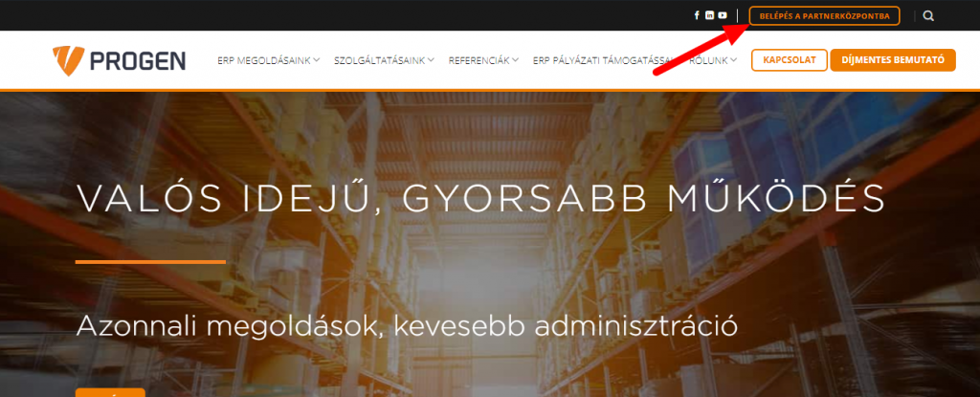This screenshot has height=397, width=980.
Task: Click the partially visible orange hero button
Action: (110, 392)
